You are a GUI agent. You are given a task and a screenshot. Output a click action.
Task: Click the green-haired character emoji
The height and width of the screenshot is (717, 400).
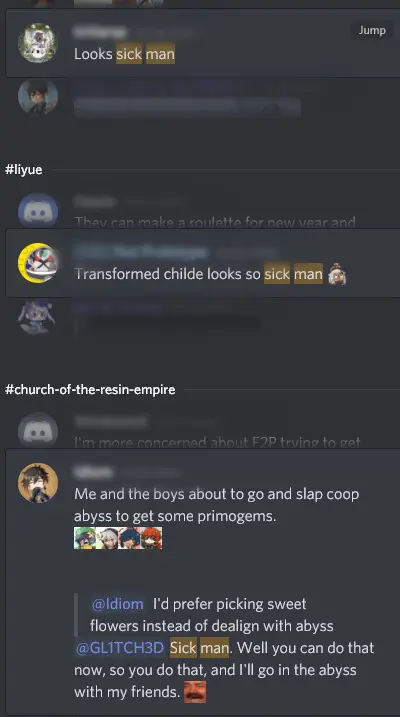click(x=85, y=538)
